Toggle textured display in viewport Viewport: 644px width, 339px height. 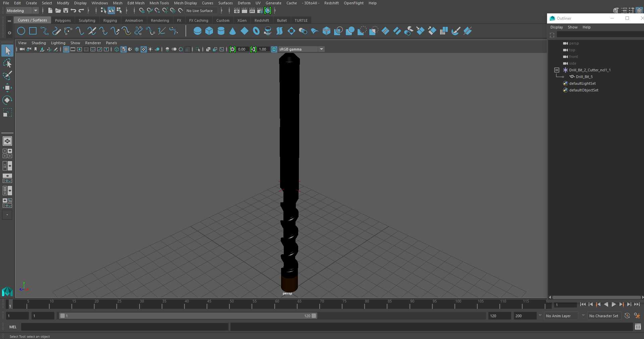pos(144,49)
